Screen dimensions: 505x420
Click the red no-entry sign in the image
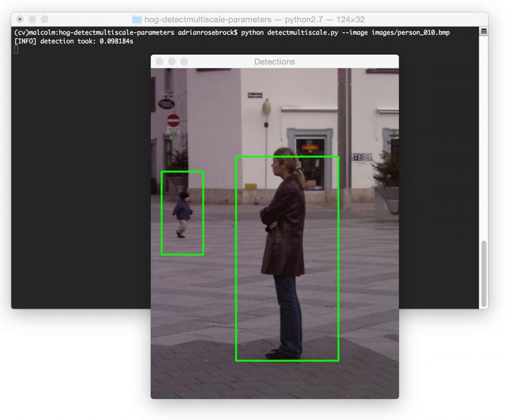coord(173,121)
